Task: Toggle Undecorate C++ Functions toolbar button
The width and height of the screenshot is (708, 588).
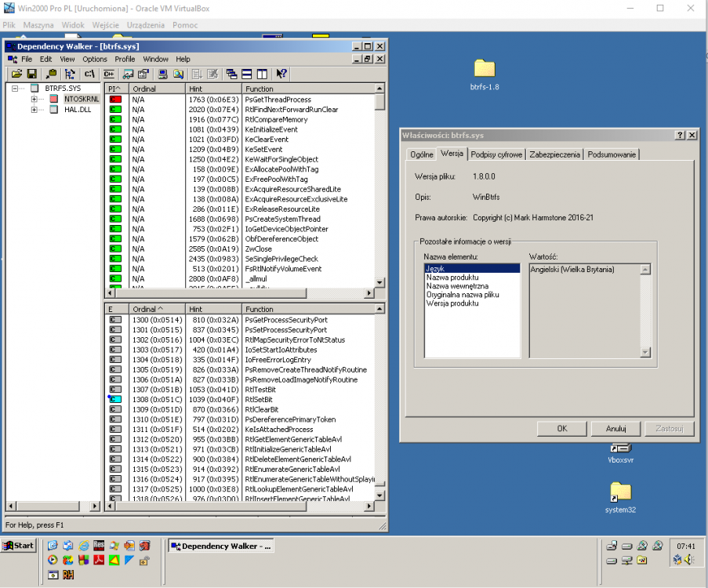Action: click(x=109, y=74)
